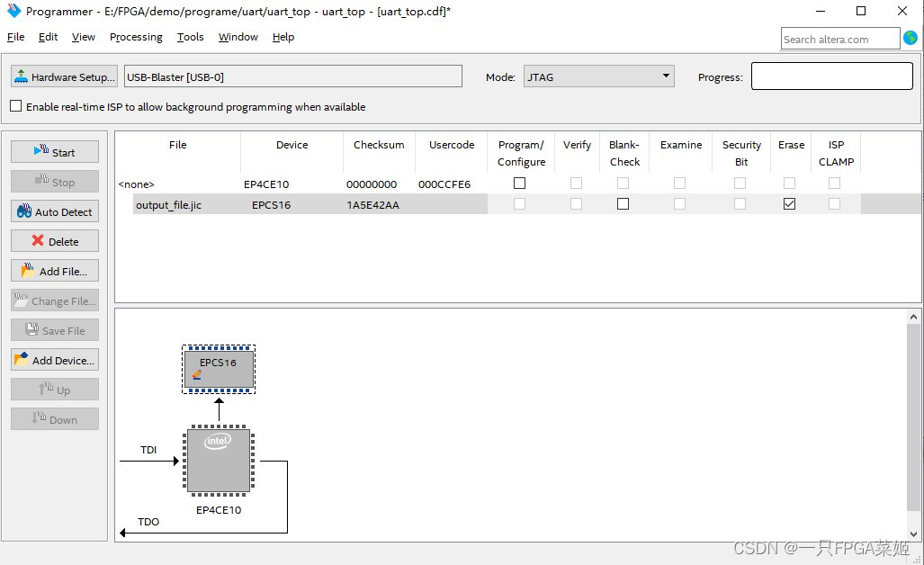Click the Checksum column header

tap(379, 152)
